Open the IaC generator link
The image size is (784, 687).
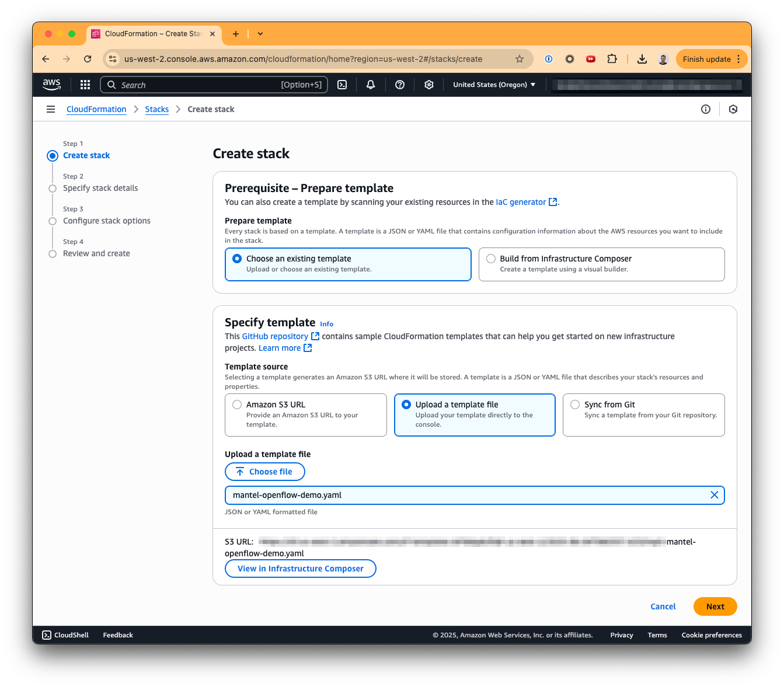tap(526, 202)
